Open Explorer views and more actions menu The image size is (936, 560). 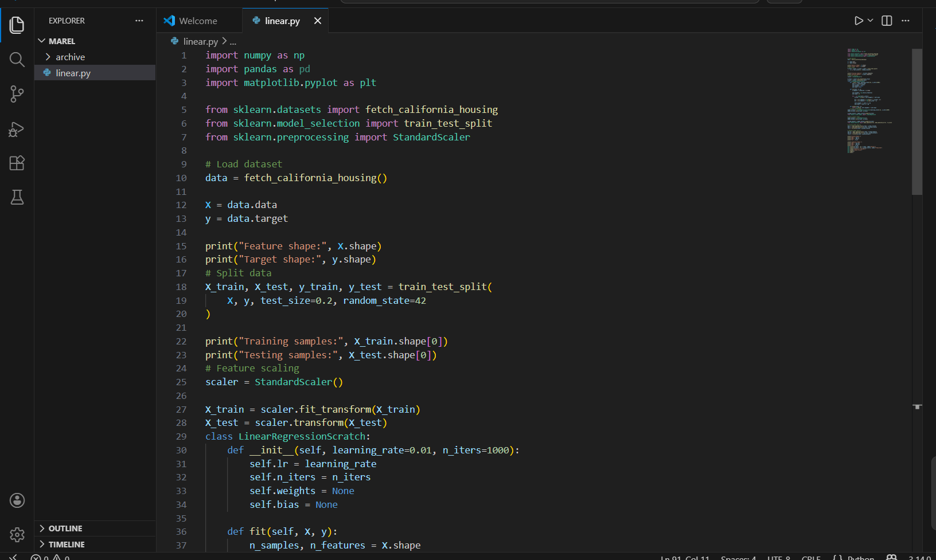point(139,21)
